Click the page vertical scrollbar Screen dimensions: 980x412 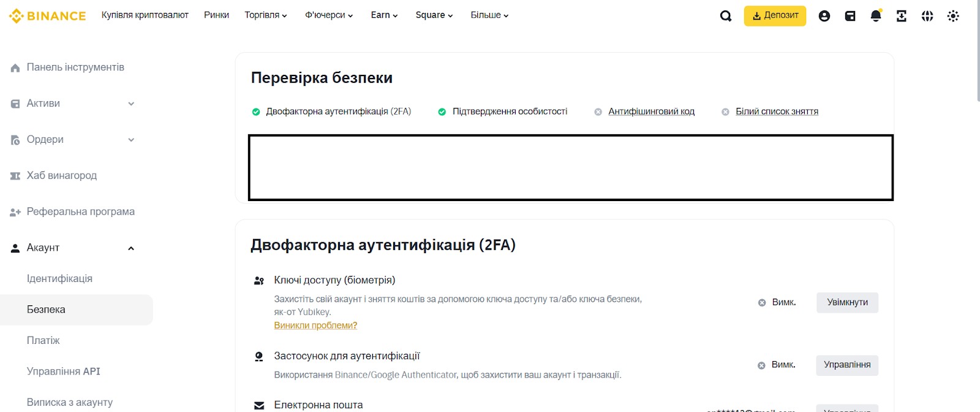pyautogui.click(x=978, y=50)
